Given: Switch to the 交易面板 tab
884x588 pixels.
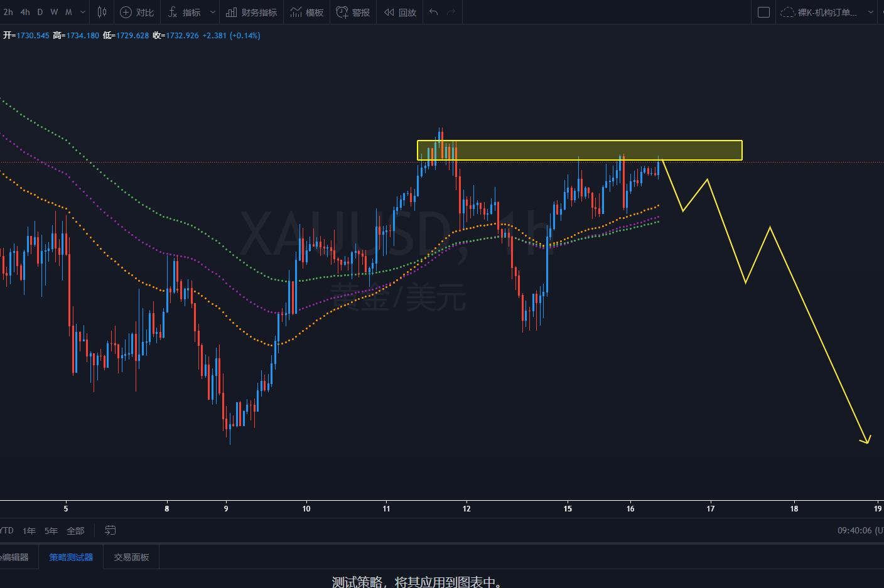Looking at the screenshot, I should (131, 557).
